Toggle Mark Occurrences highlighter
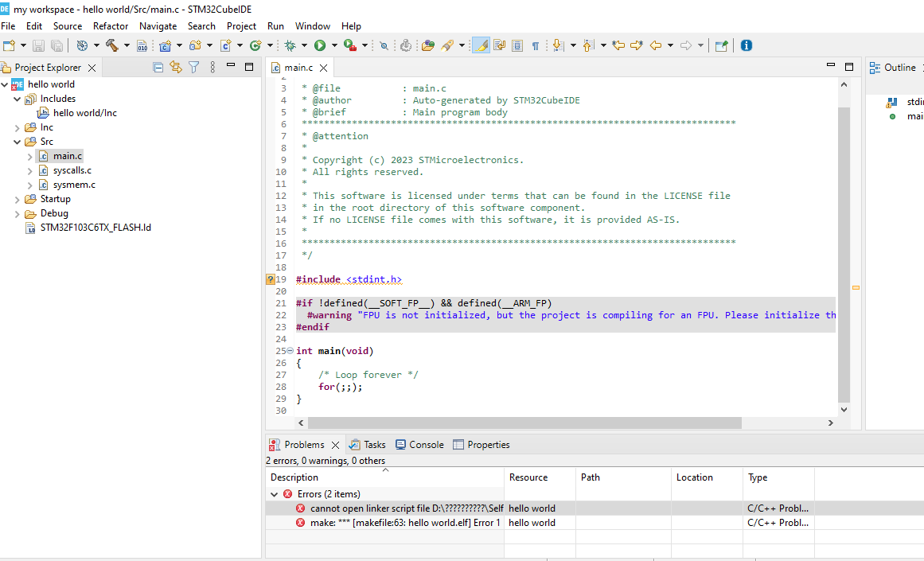Viewport: 924px width, 561px height. [x=481, y=46]
